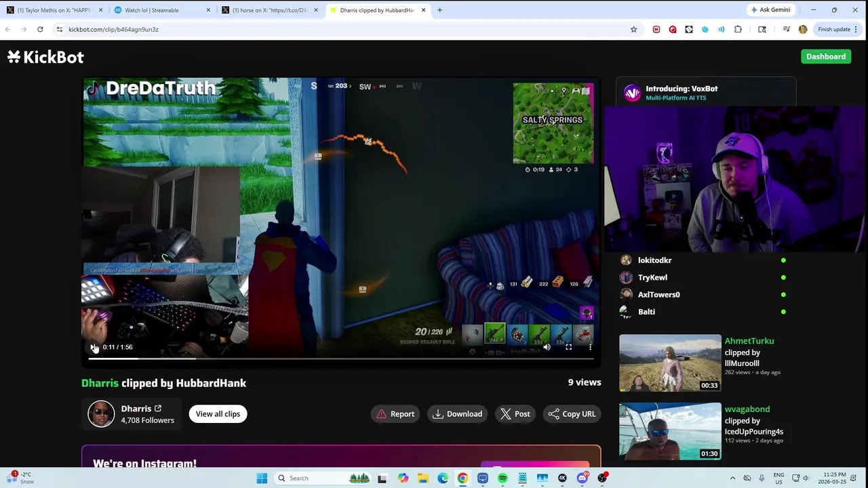Viewport: 868px width, 488px height.
Task: Open the tab search icon in the toolbar
Action: (x=762, y=29)
